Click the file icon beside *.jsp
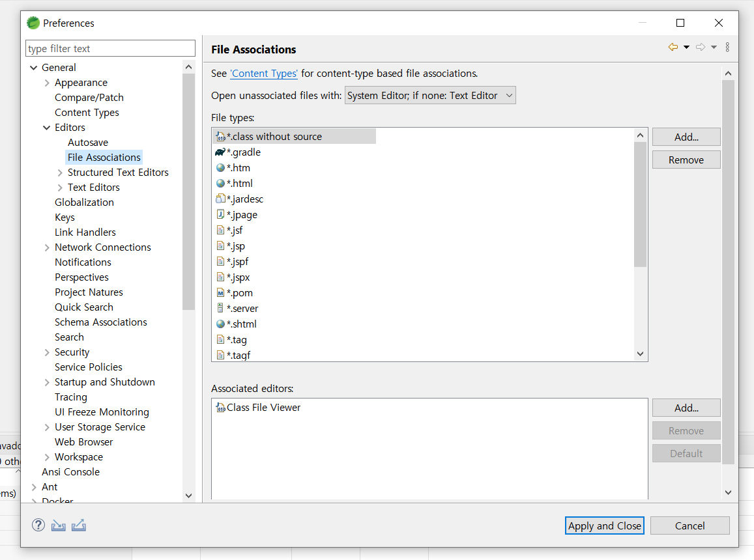 coord(221,245)
